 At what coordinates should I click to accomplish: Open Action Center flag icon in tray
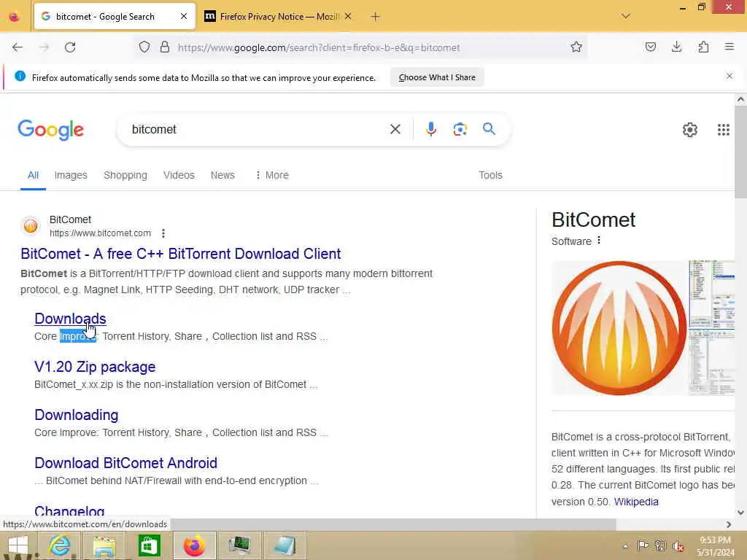click(x=642, y=545)
